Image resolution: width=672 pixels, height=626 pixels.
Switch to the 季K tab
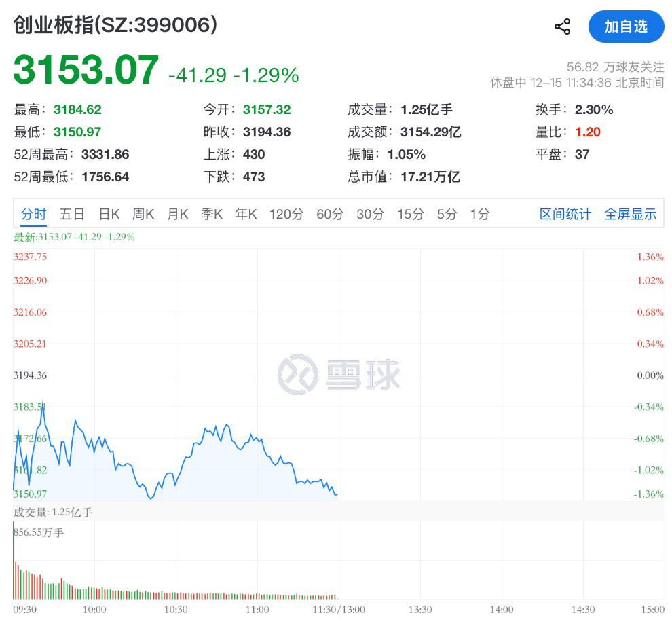[211, 214]
